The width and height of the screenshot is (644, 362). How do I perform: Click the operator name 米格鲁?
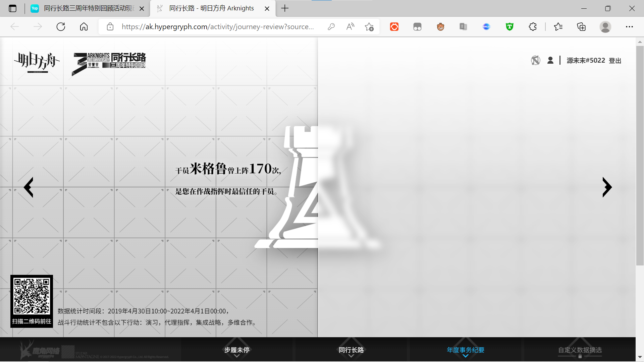pyautogui.click(x=208, y=169)
